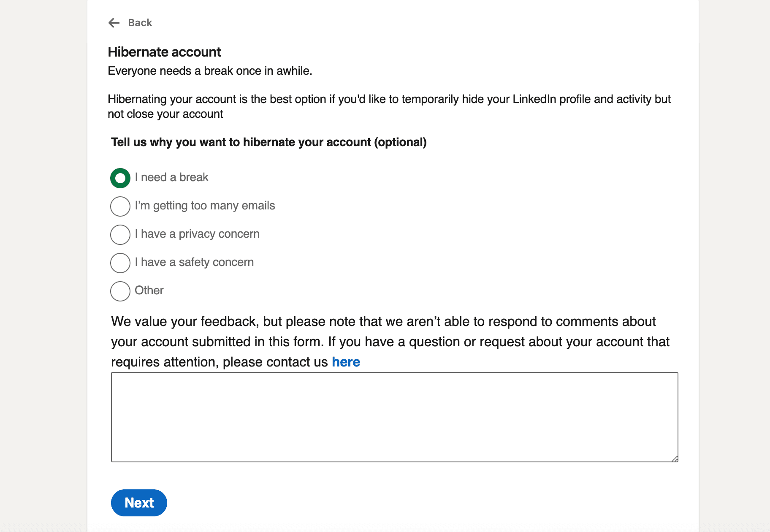770x532 pixels.
Task: Click the 'Hibernate account' heading
Action: (x=164, y=52)
